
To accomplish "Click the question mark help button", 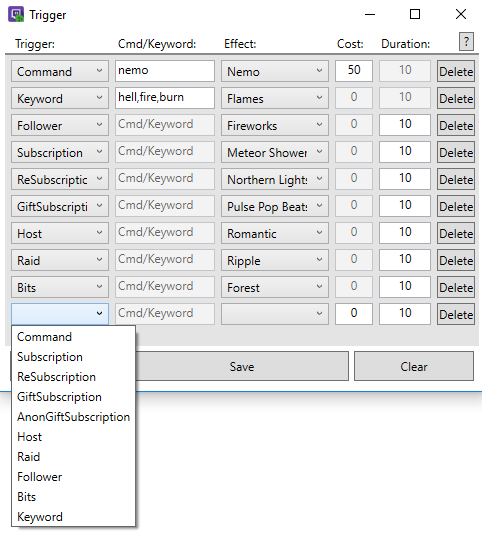I will (466, 42).
